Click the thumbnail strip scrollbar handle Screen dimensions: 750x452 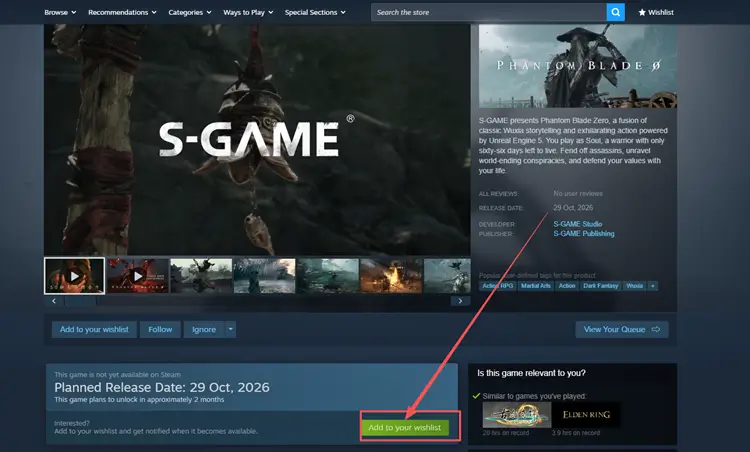click(x=81, y=301)
